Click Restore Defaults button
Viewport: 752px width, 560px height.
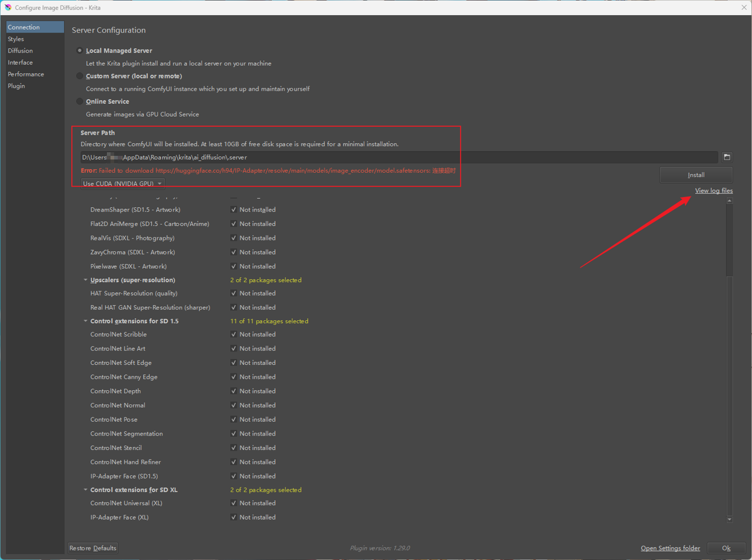(92, 548)
